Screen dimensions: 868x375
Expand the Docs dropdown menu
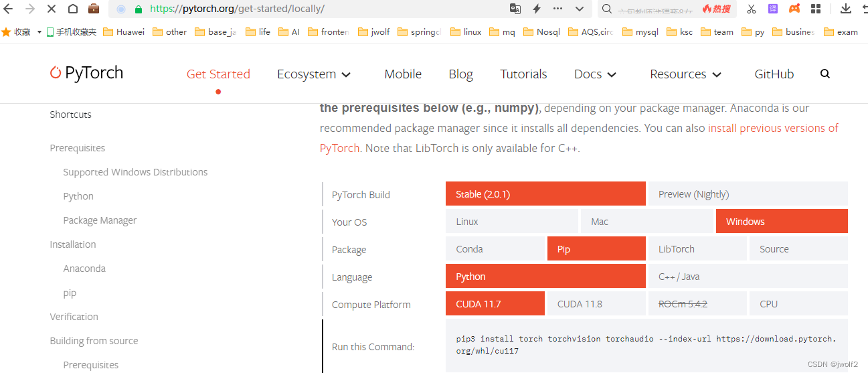pos(595,74)
